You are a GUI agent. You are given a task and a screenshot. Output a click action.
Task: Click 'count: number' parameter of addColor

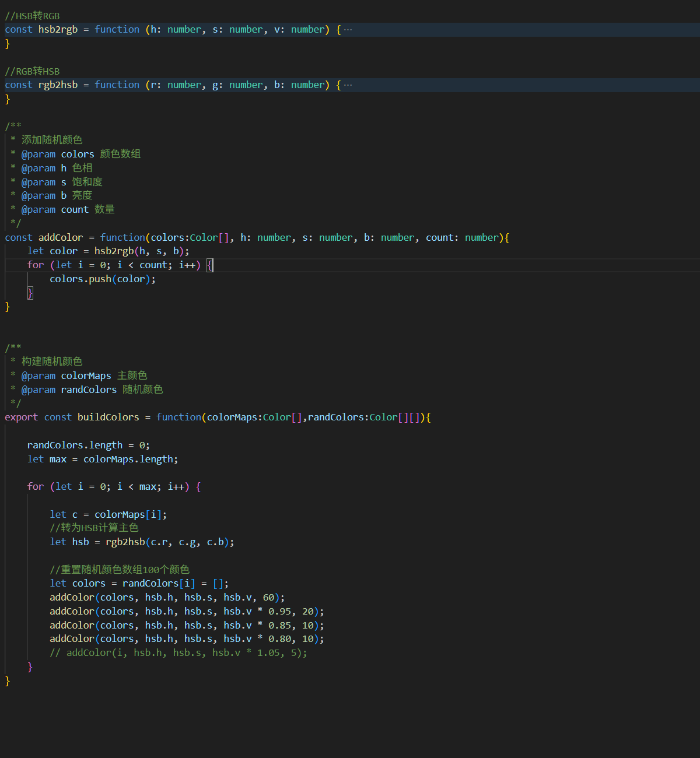462,237
